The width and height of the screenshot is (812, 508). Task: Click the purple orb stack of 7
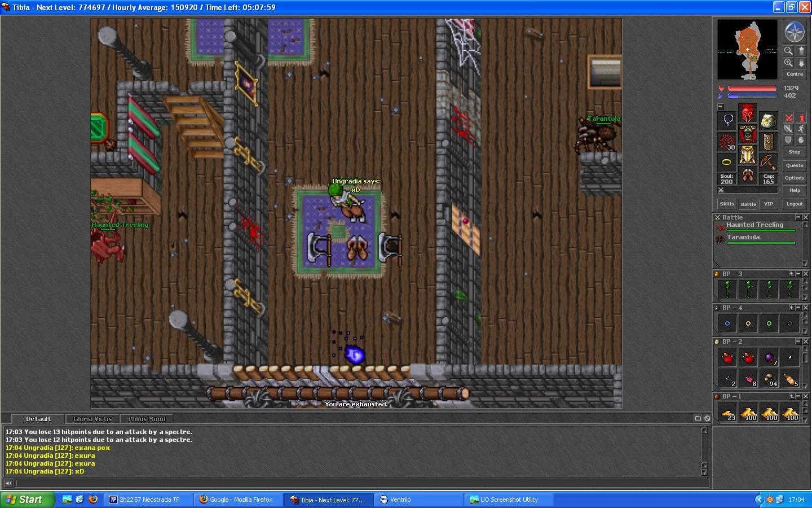(x=769, y=357)
